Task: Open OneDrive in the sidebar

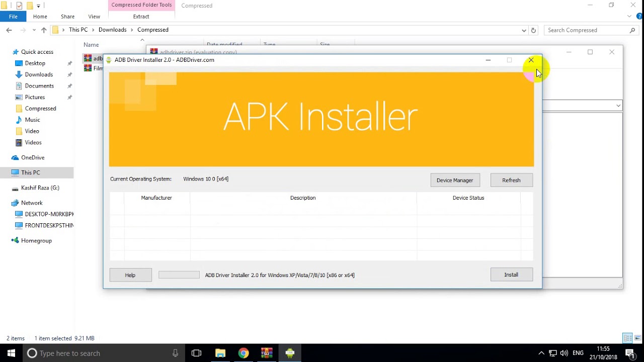Action: [33, 157]
